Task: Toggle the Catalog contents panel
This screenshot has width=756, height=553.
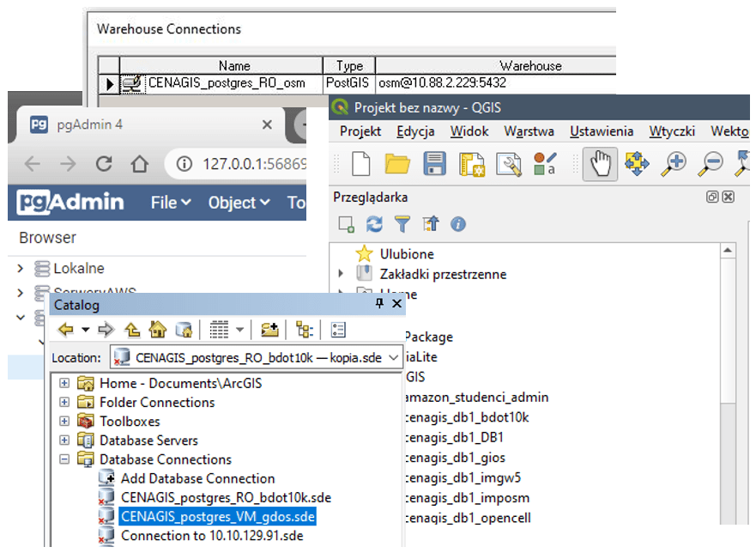Action: click(305, 330)
